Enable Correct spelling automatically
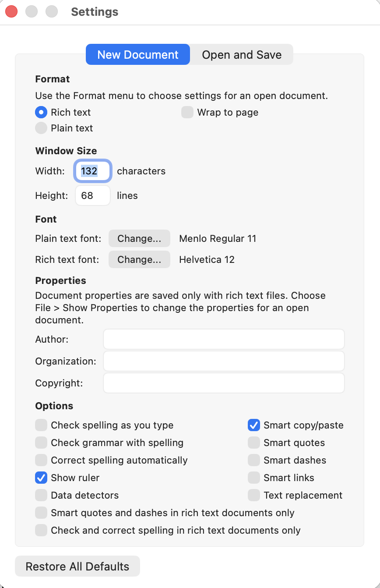 click(41, 460)
